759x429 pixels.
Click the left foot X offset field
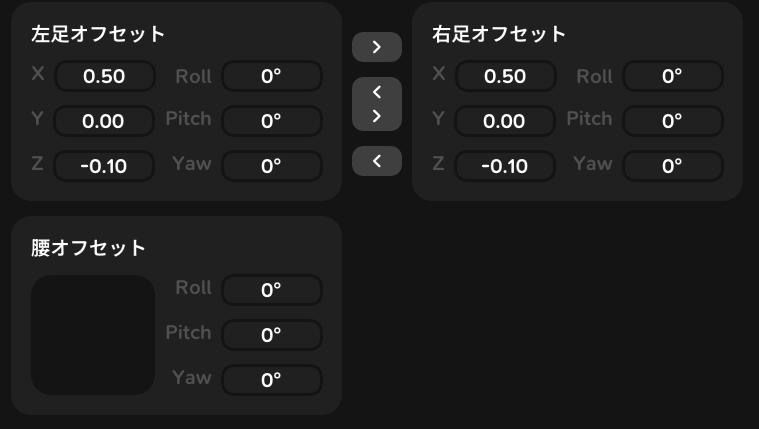[104, 76]
